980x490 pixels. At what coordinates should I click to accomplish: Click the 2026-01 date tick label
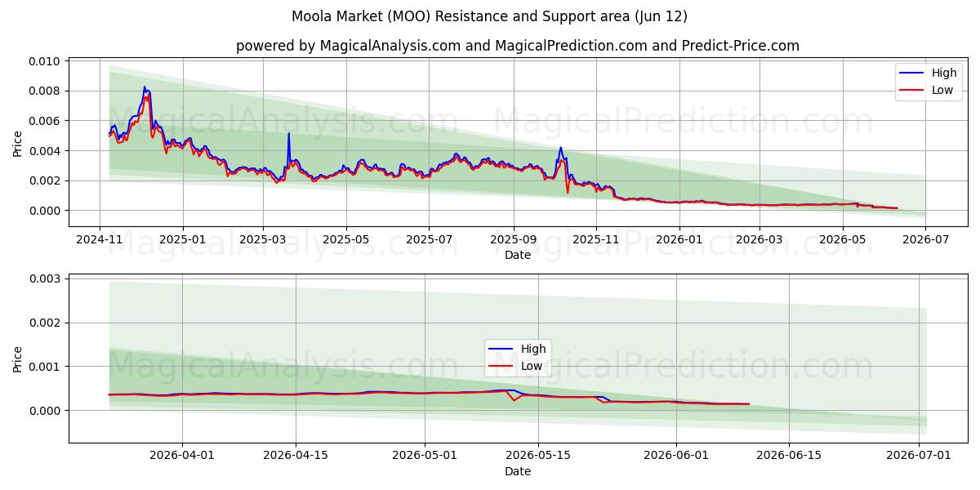679,240
